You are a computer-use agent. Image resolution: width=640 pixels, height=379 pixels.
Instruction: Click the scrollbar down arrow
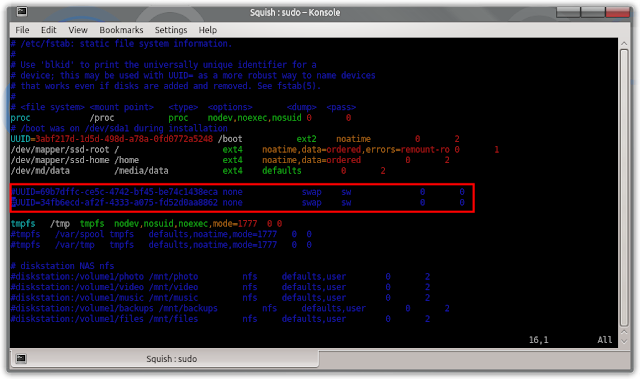pos(624,341)
